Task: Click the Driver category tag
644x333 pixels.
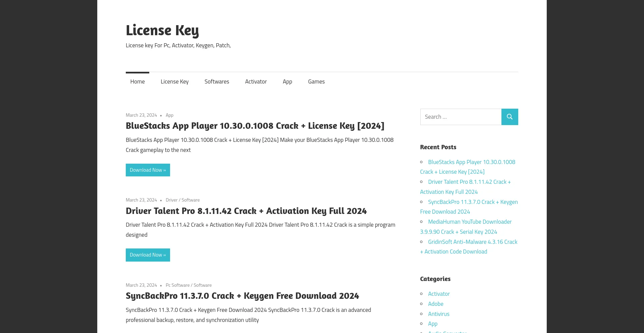Action: coord(172,200)
